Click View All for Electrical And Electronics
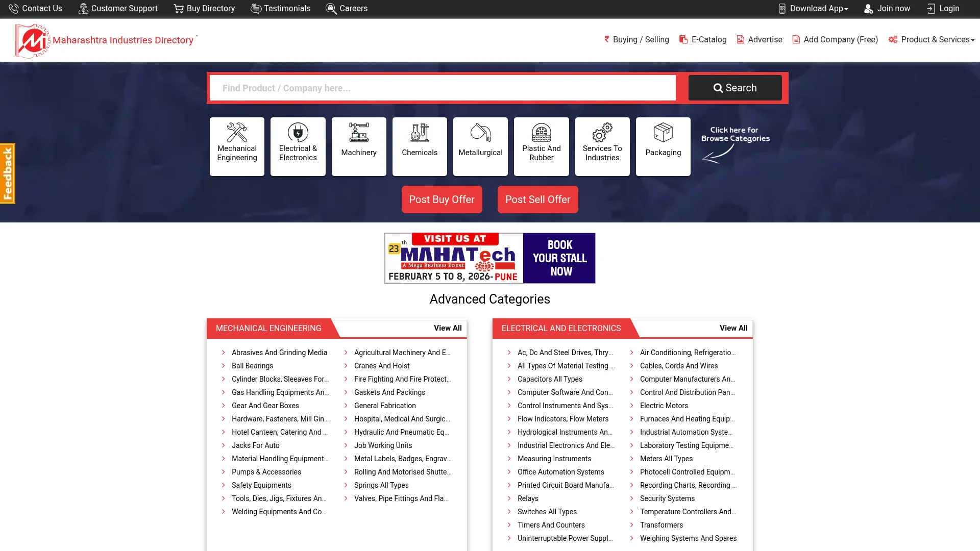This screenshot has height=551, width=980. click(x=733, y=328)
